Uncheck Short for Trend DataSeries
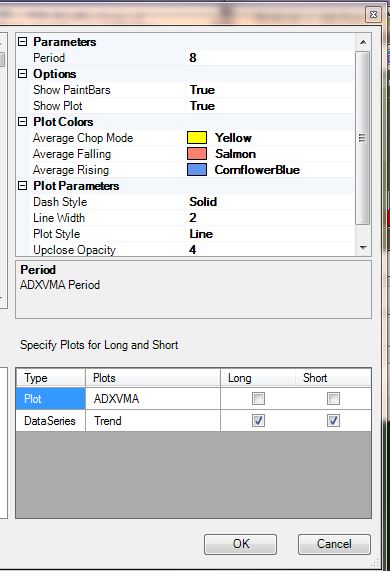Screen dimensions: 390x571 click(x=333, y=421)
